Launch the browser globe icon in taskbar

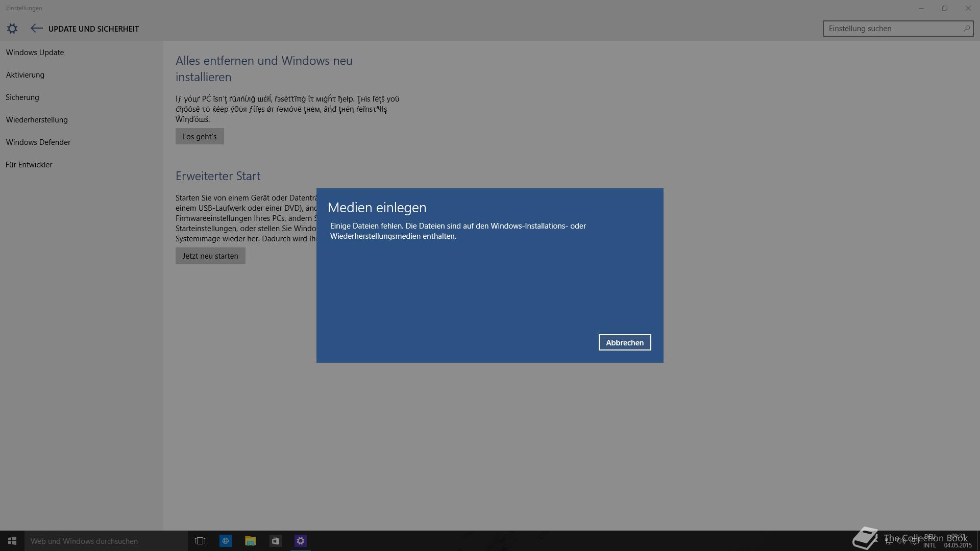click(x=225, y=541)
